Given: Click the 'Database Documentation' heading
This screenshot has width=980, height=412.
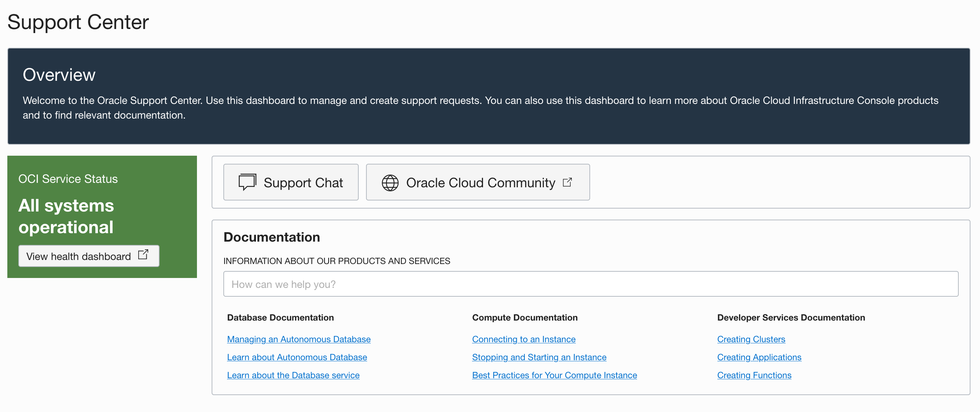Looking at the screenshot, I should [280, 318].
